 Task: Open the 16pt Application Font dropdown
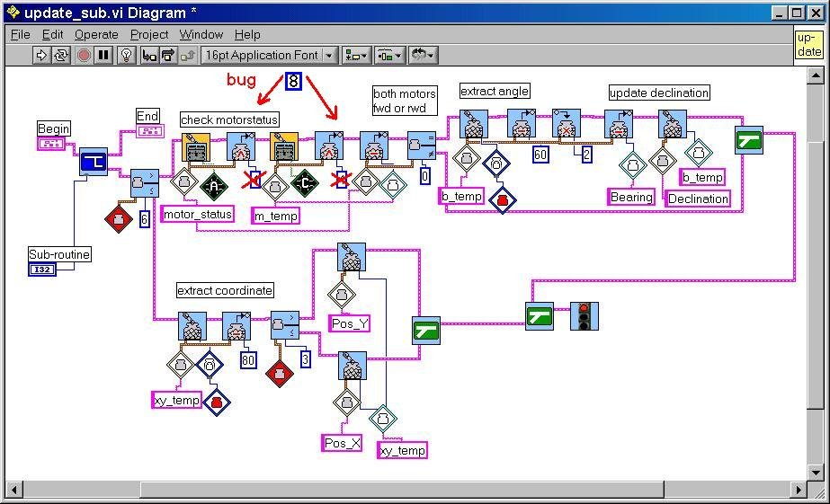pos(268,56)
